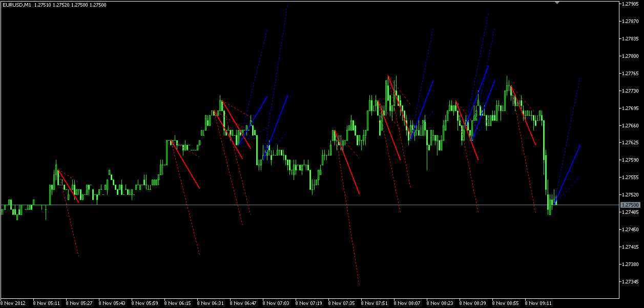Click the 1.27590 price axis label
This screenshot has height=308, width=644.
tap(630, 160)
